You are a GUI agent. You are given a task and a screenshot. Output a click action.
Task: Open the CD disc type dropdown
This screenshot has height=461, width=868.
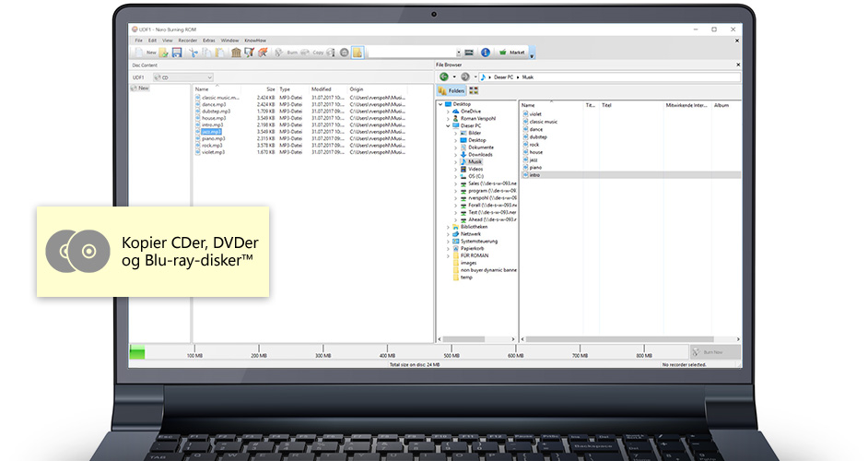tap(210, 77)
